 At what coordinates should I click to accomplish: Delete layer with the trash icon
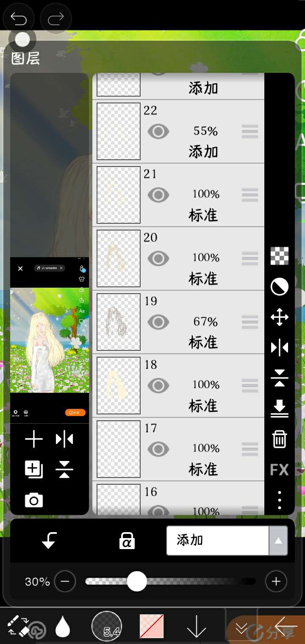point(280,439)
